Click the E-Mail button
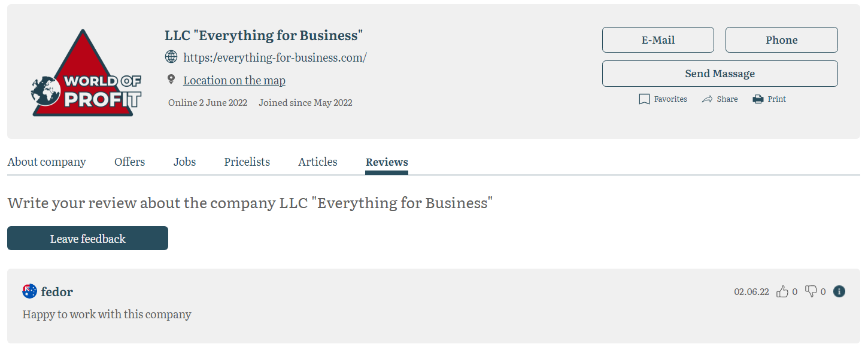 click(658, 40)
